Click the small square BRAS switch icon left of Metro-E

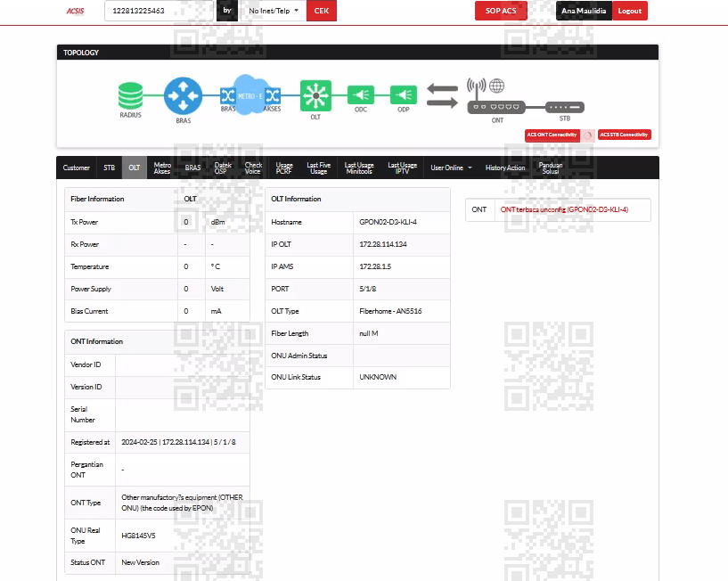click(227, 95)
